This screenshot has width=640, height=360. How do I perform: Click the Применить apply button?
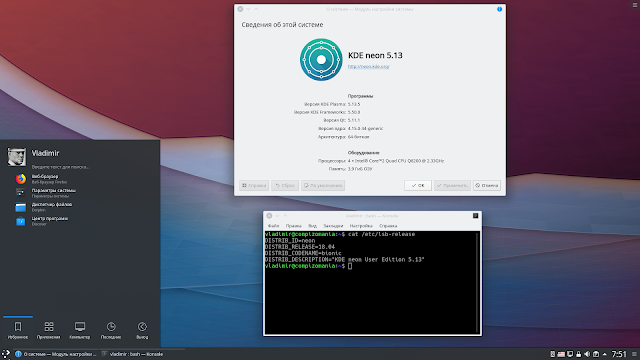coord(452,185)
